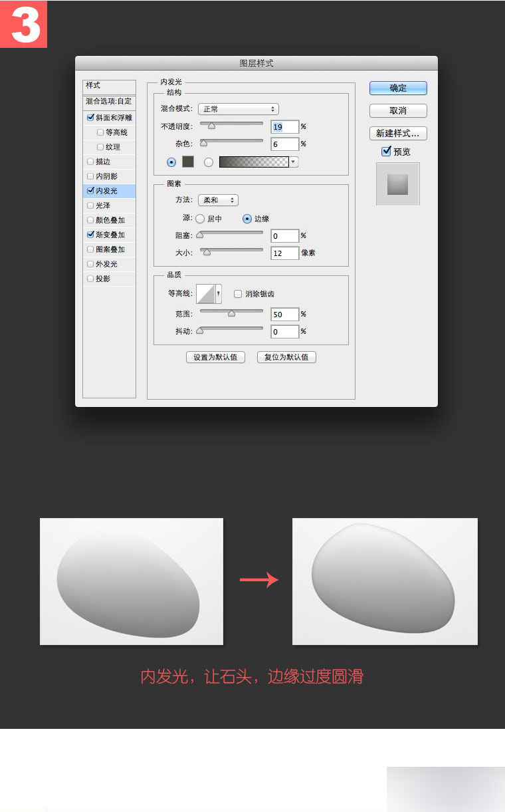
Task: Enable the 内阴影 style checkbox
Action: coord(90,176)
